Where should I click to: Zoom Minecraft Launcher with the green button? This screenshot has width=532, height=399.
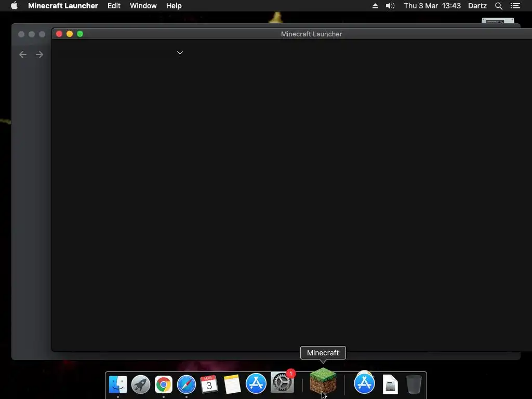[x=80, y=34]
